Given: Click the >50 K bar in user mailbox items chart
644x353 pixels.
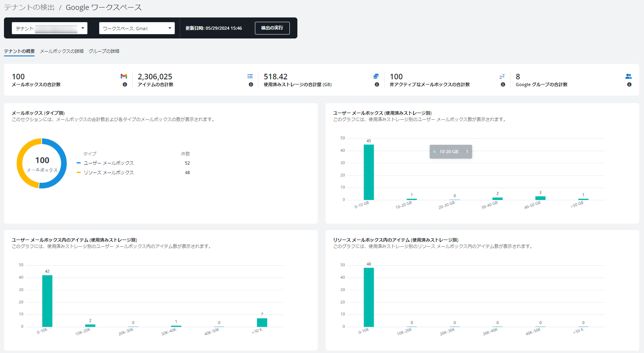Looking at the screenshot, I should pos(262,322).
